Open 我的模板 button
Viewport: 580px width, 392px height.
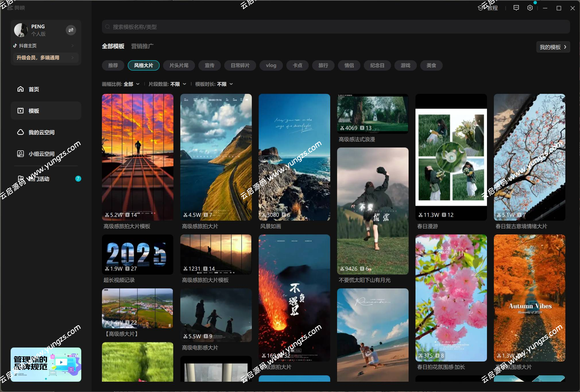pos(553,47)
